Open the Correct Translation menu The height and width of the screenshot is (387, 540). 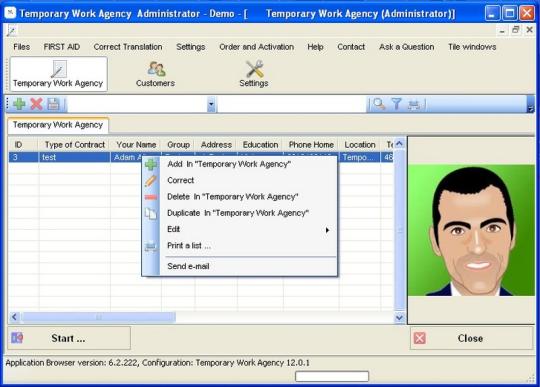[128, 47]
